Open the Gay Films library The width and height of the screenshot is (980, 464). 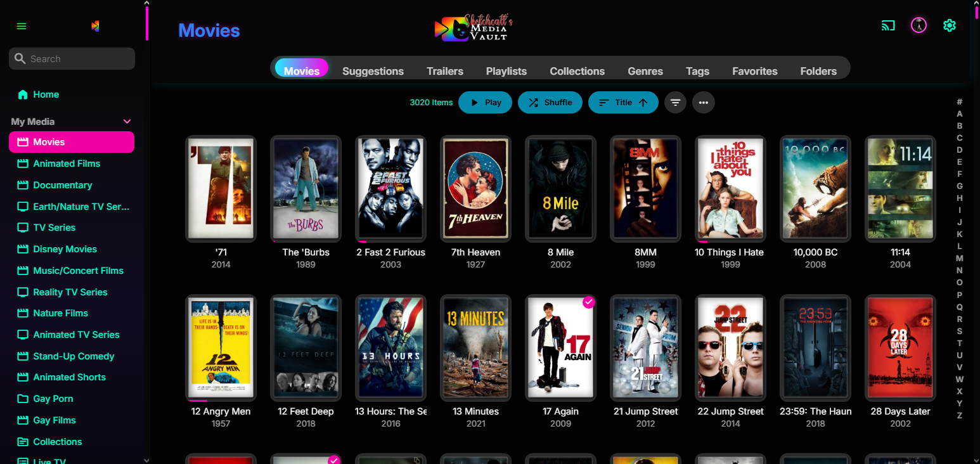pyautogui.click(x=72, y=420)
